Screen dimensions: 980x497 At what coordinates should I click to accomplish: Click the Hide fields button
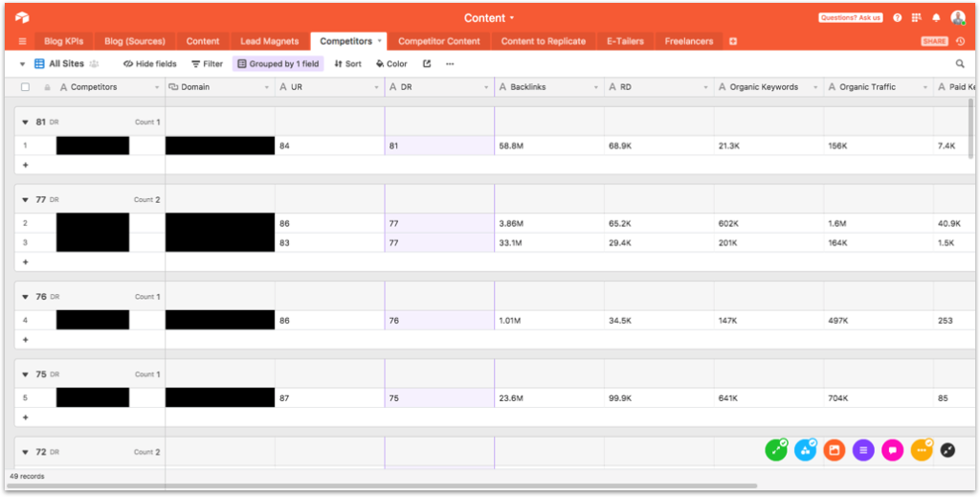point(150,64)
